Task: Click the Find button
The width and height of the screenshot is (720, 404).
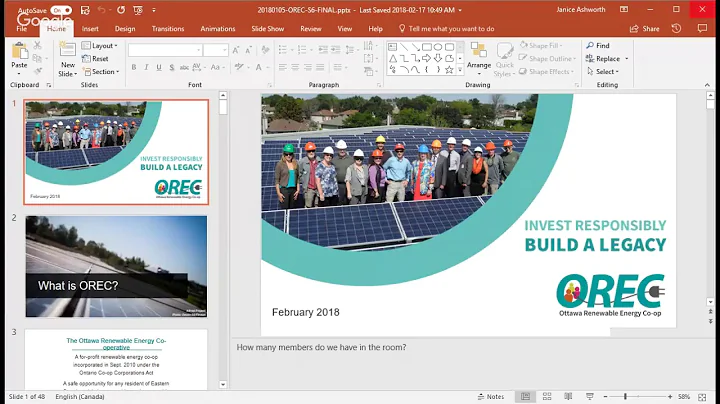Action: pyautogui.click(x=597, y=45)
